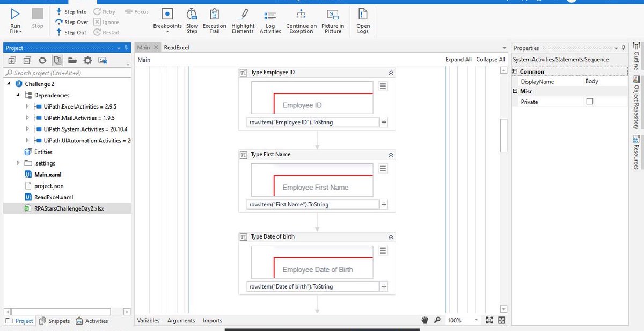Click the Retry debug option
This screenshot has height=331, width=644.
(x=104, y=12)
